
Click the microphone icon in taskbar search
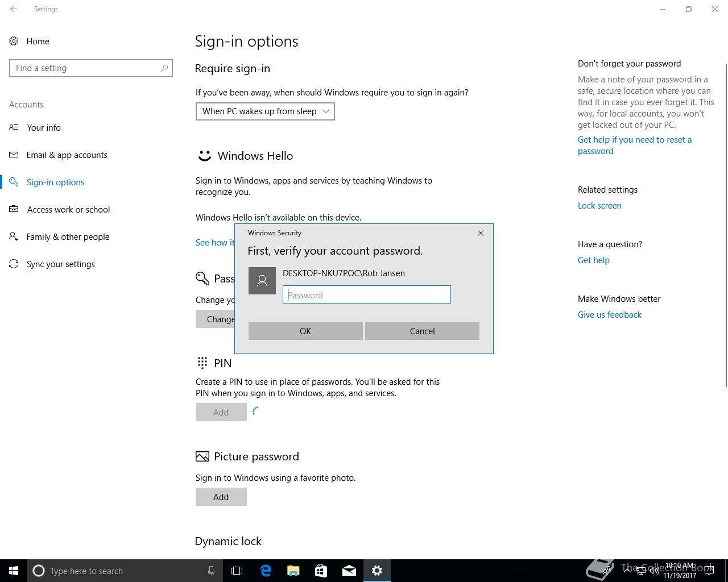point(211,571)
